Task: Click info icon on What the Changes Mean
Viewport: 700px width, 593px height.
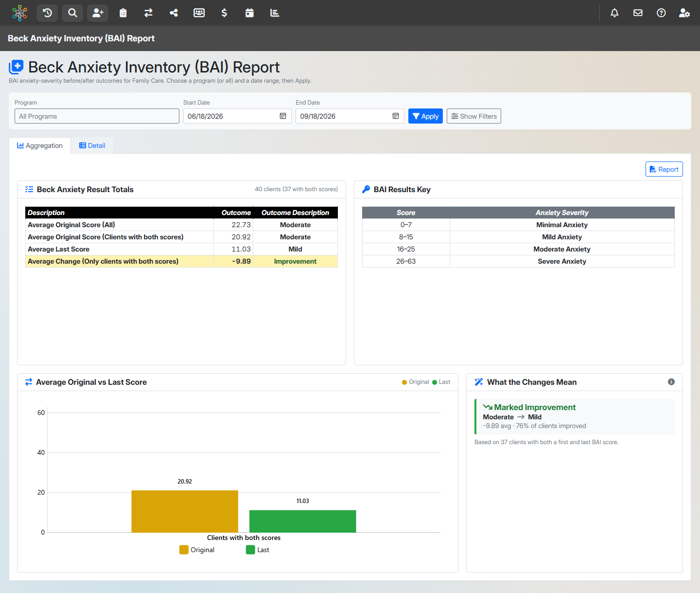Action: pos(671,382)
